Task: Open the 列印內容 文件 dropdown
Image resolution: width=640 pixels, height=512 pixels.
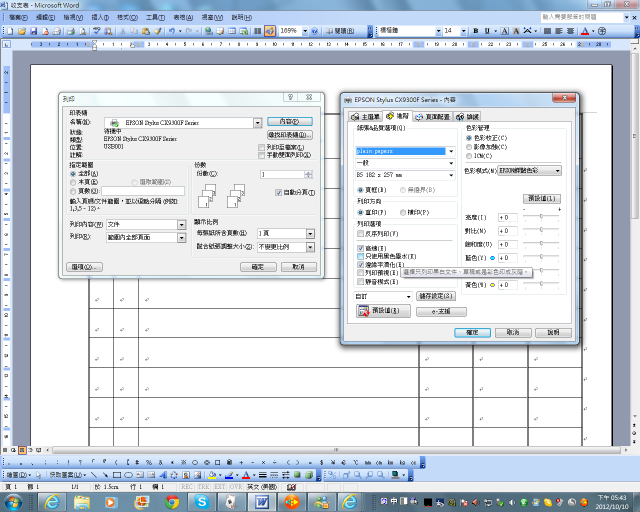Action: [182, 225]
